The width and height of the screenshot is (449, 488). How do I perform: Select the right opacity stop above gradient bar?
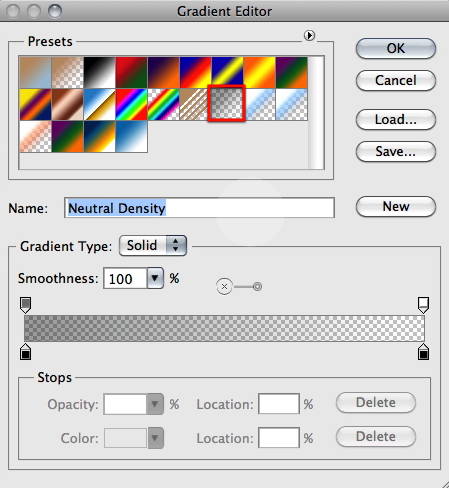(423, 305)
